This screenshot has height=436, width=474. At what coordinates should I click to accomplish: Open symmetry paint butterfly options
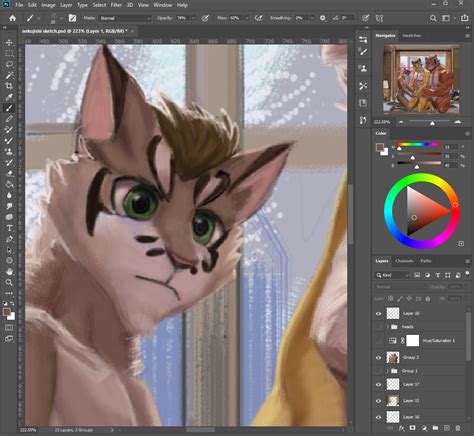379,18
